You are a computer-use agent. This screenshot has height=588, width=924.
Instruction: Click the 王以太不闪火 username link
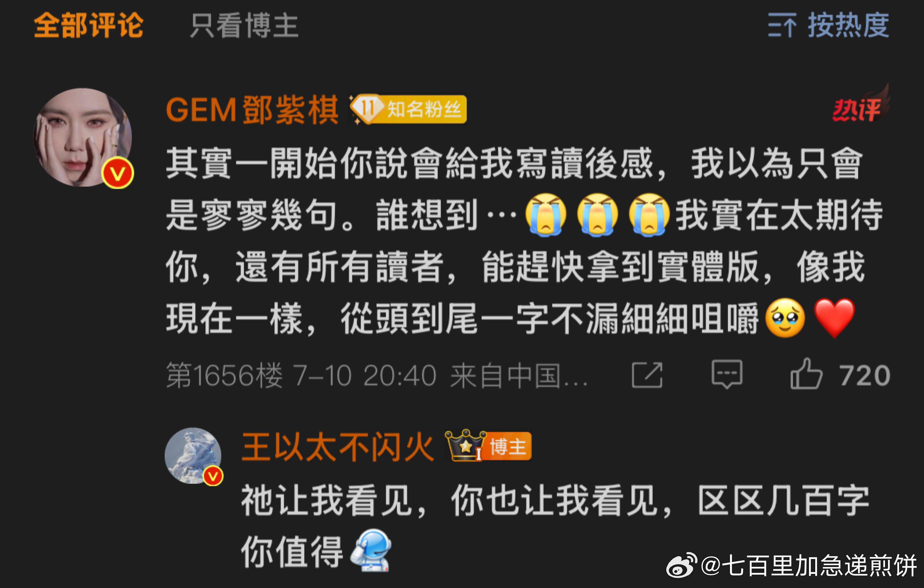coord(338,447)
